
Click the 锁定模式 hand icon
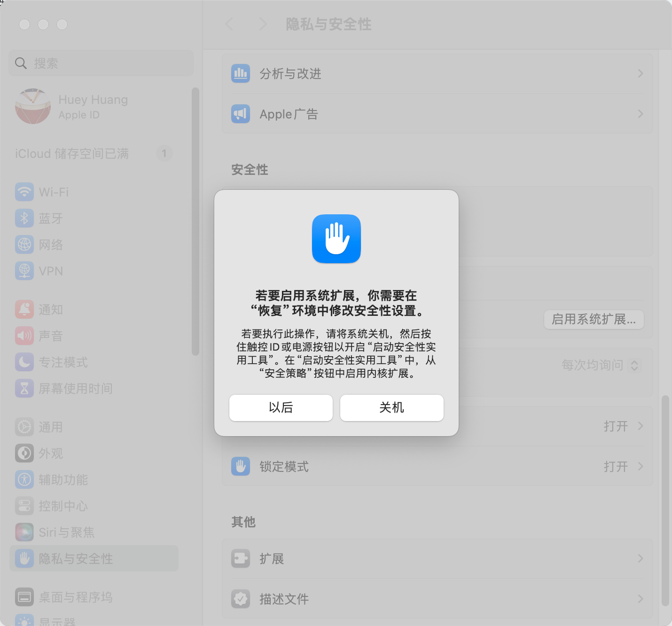tap(241, 466)
